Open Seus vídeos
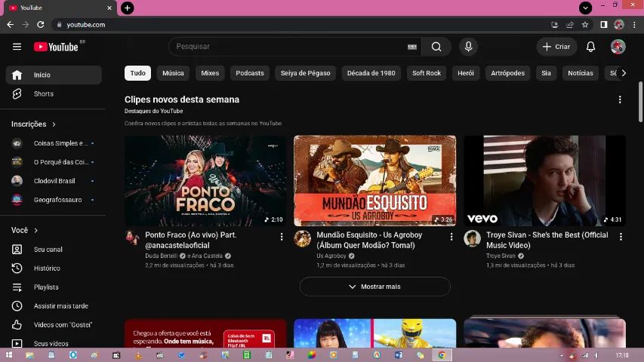 54,344
